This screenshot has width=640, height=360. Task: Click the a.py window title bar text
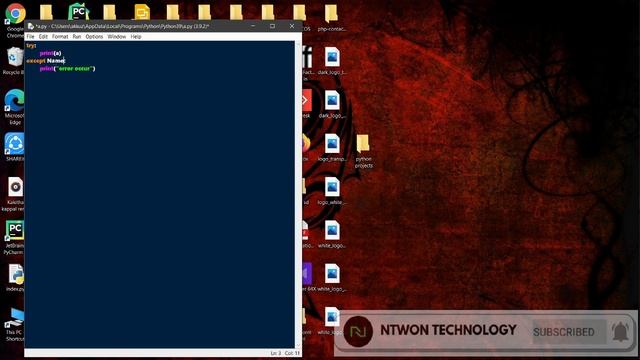122,26
